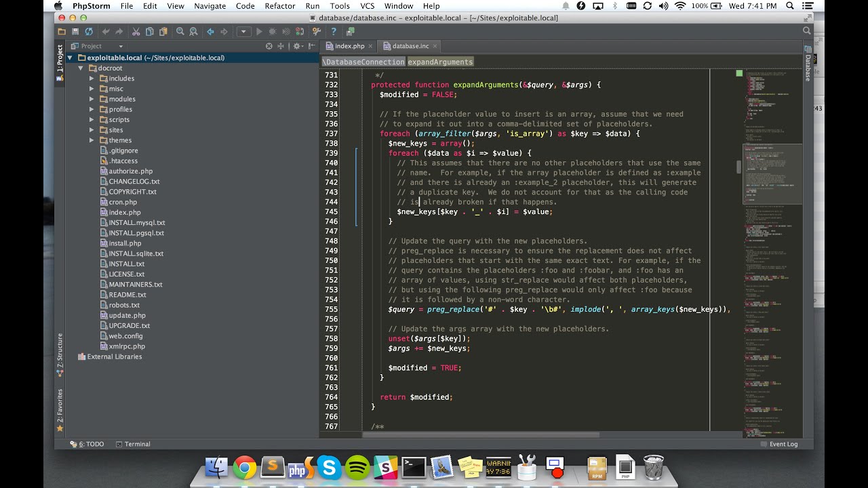Open Project panel gear settings
Image resolution: width=868 pixels, height=488 pixels.
(x=297, y=46)
